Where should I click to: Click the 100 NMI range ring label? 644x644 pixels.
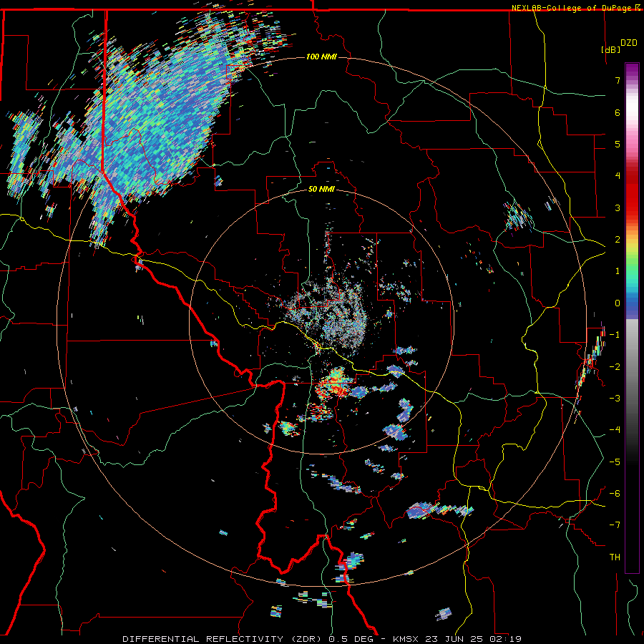(321, 57)
